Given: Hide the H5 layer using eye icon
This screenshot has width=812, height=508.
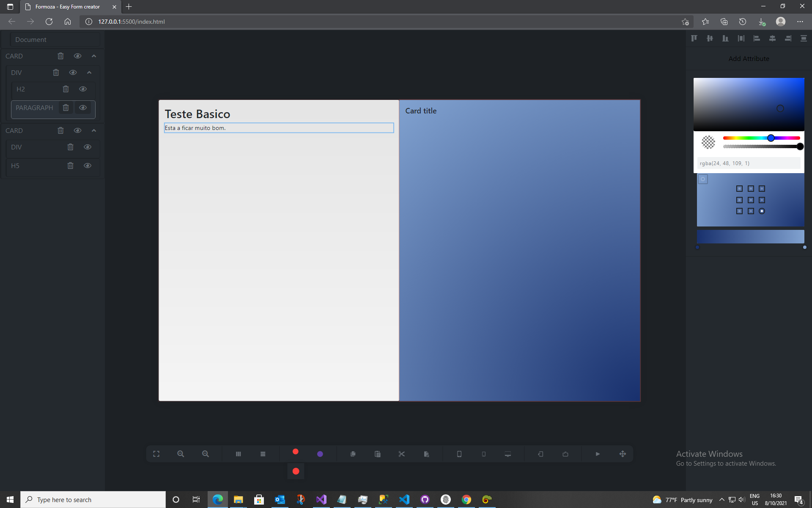Looking at the screenshot, I should 88,166.
